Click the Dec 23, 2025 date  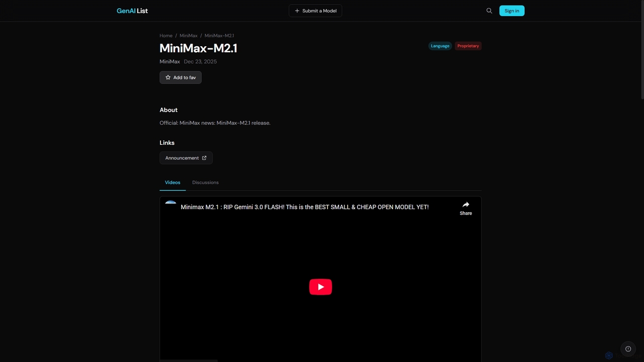pos(200,61)
